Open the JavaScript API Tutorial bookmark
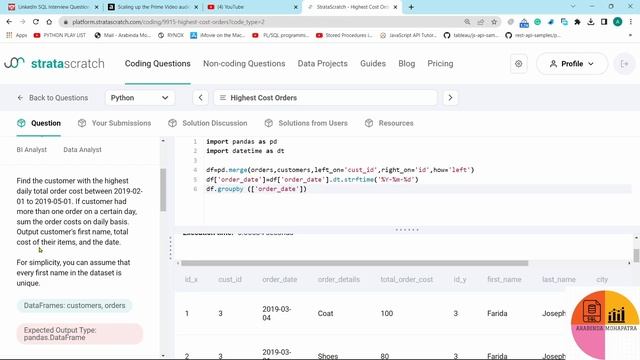 coord(408,35)
